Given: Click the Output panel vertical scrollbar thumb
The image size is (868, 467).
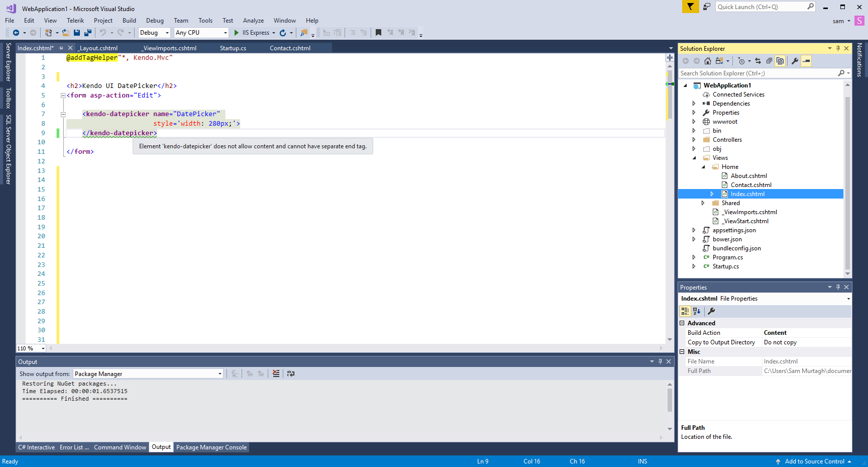Looking at the screenshot, I should (670, 400).
